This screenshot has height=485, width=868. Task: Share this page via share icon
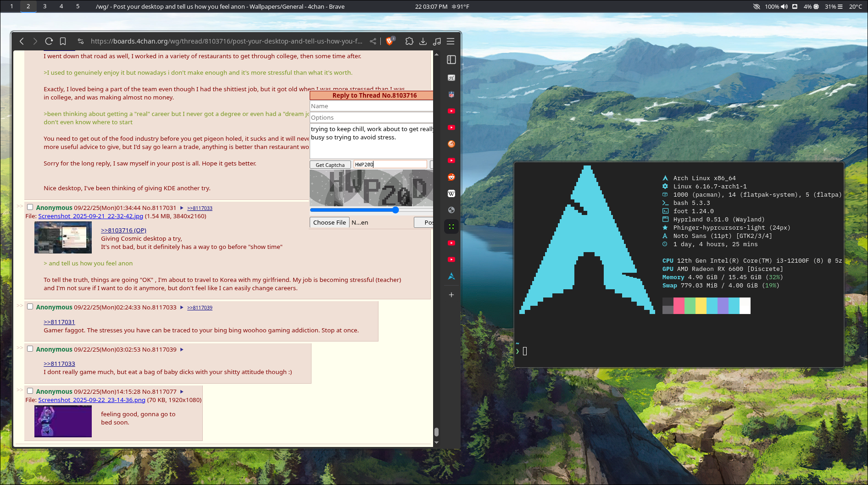click(x=373, y=41)
